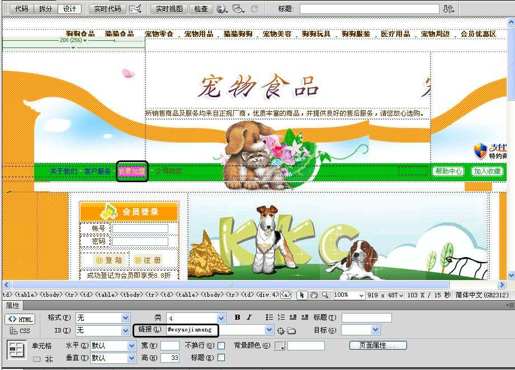This screenshot has width=515, height=370.
Task: Click the 宽 width input field
Action: [x=170, y=346]
